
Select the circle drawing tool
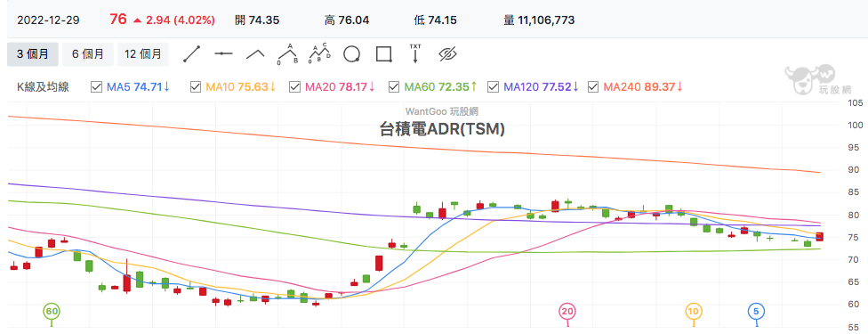pyautogui.click(x=351, y=53)
